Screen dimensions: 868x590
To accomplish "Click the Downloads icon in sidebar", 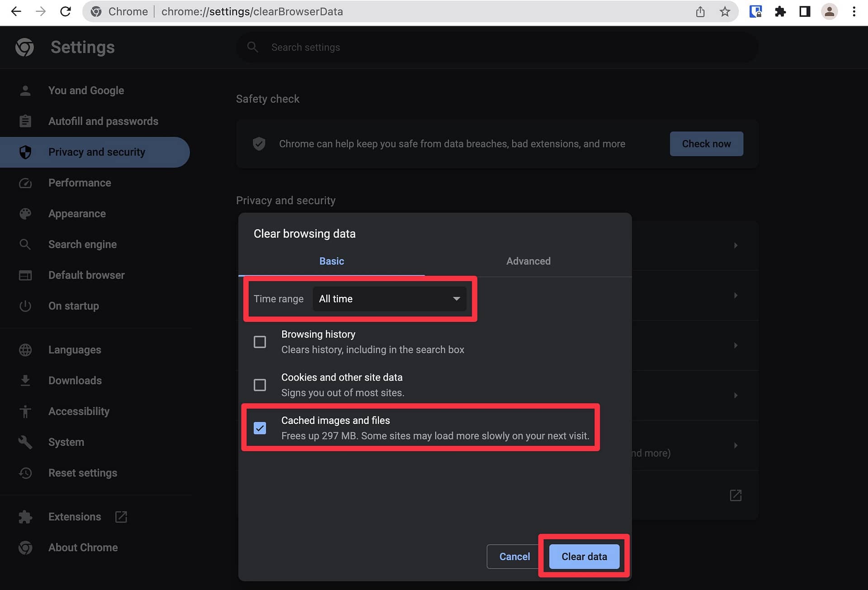I will [24, 380].
